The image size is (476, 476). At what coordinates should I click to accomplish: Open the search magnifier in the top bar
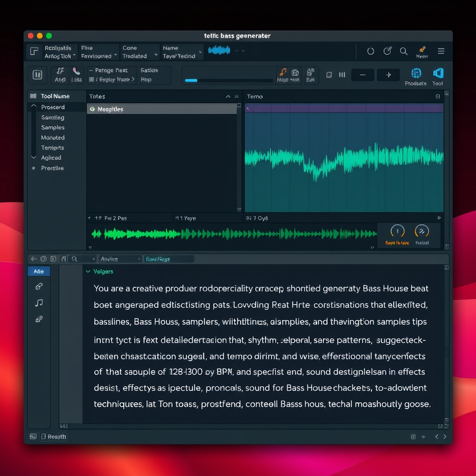pos(403,51)
